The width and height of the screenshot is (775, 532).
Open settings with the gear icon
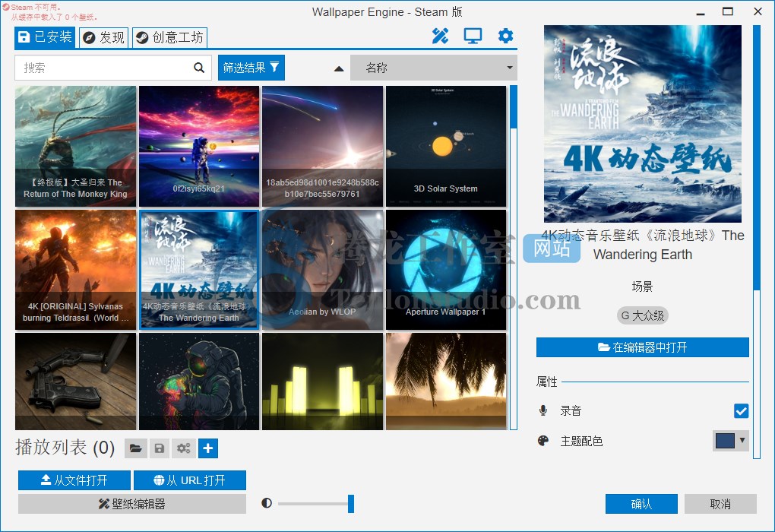[505, 36]
